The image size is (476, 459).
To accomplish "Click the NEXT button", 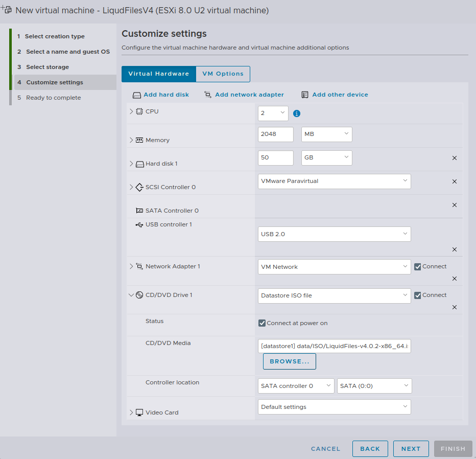I will 411,448.
